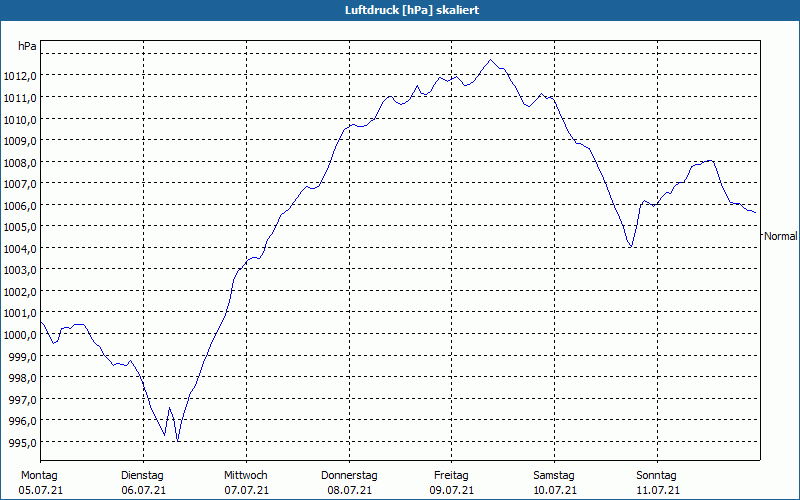Click the 'Normal' pressure marker label

[781, 236]
